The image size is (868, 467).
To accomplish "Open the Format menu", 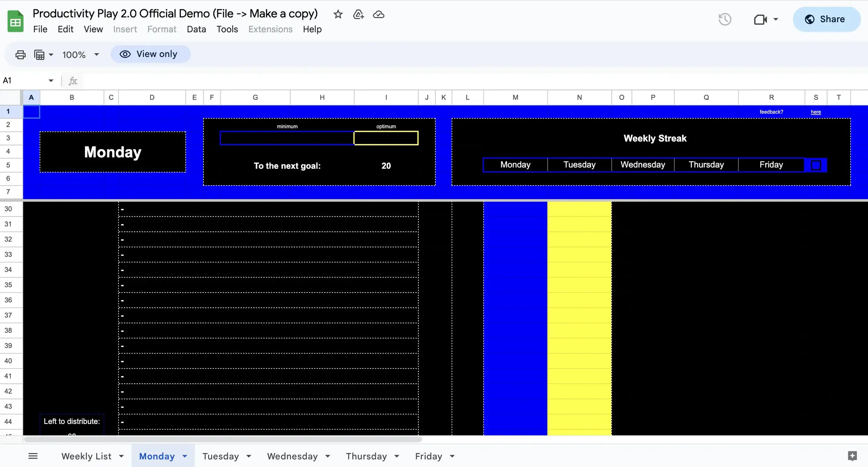I will 162,29.
